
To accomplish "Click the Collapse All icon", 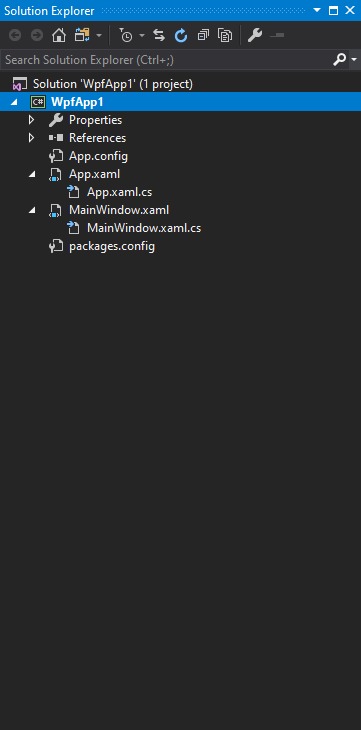I will point(203,35).
